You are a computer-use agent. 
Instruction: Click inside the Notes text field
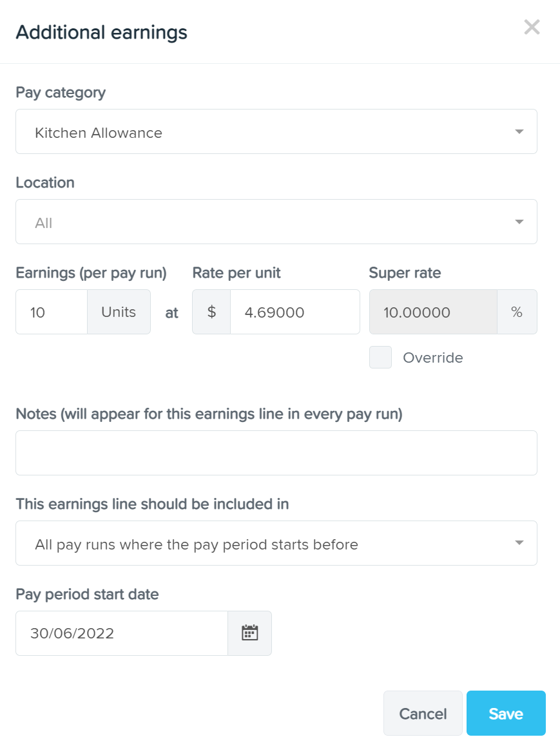click(276, 453)
